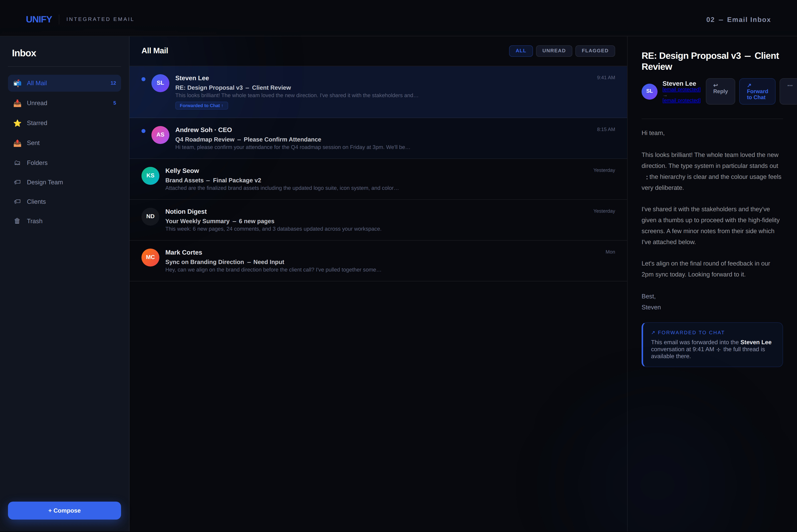Open the Design Team label
This screenshot has height=532, width=797.
pyautogui.click(x=65, y=182)
